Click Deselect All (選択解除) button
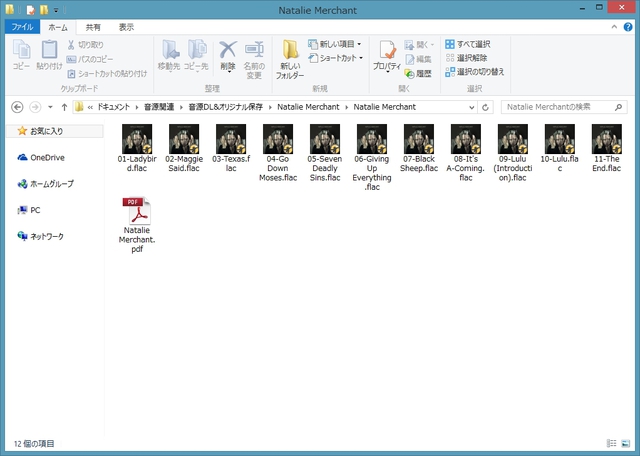This screenshot has height=456, width=640. pyautogui.click(x=468, y=58)
